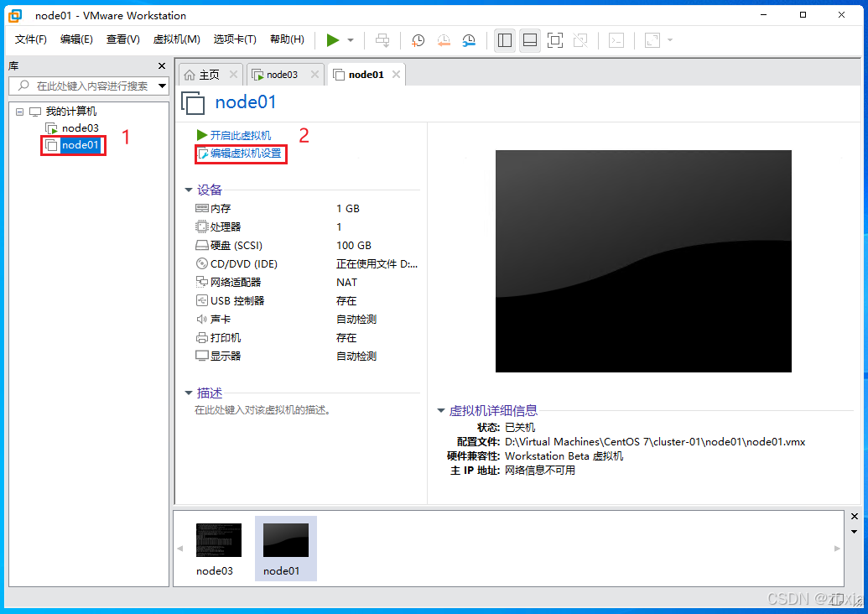Open the 选项卡(T) menu
Screen dimensions: 868x614
coord(235,39)
